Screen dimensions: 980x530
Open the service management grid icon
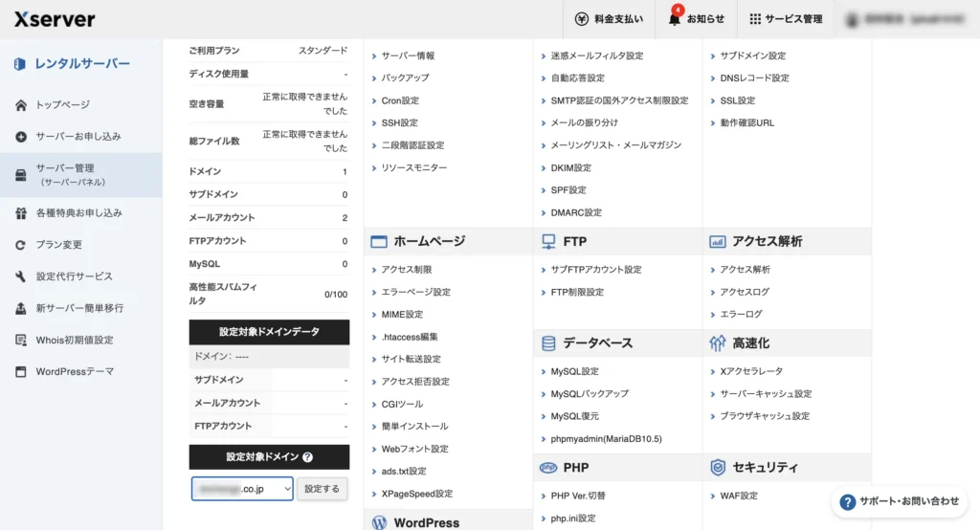pyautogui.click(x=755, y=19)
